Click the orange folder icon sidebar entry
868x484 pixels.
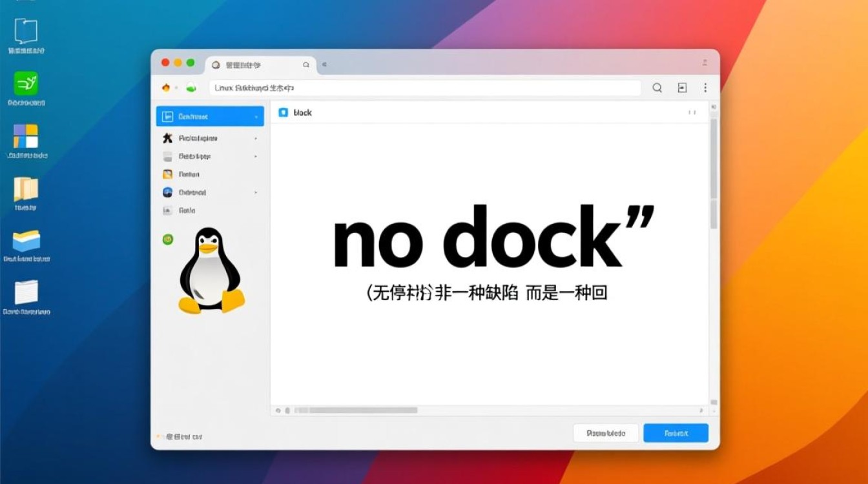pyautogui.click(x=167, y=174)
